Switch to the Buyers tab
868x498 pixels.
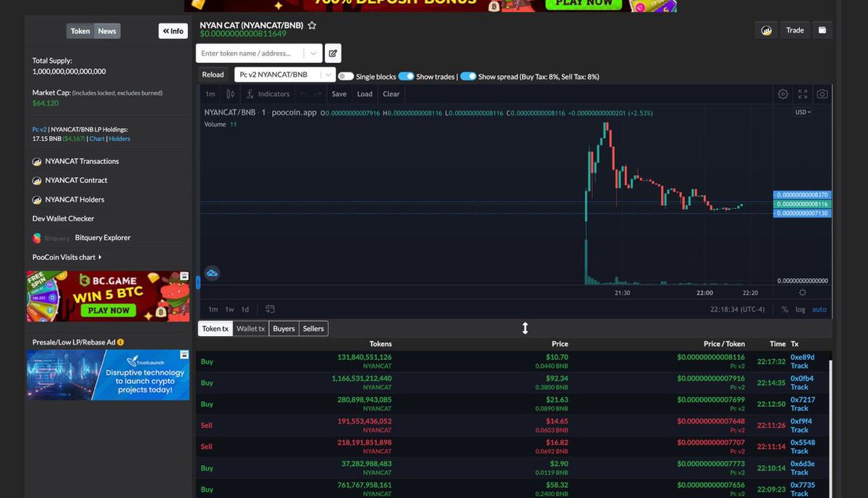pyautogui.click(x=283, y=328)
